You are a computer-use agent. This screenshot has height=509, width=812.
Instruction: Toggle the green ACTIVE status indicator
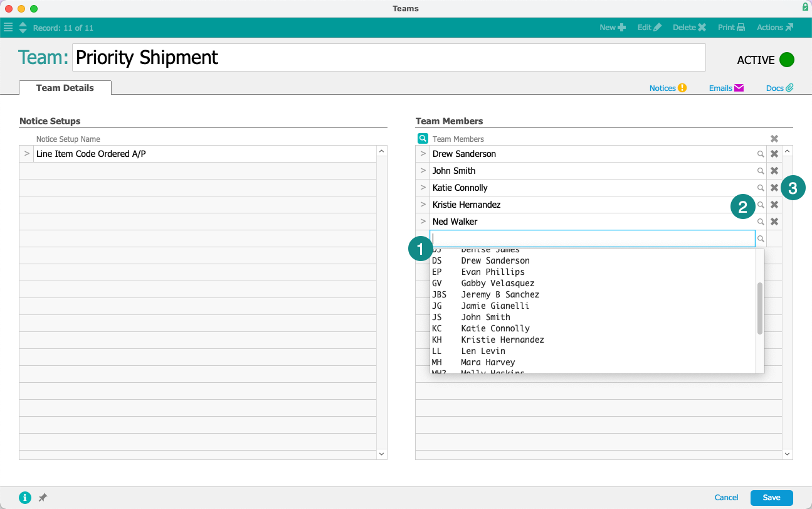(787, 60)
